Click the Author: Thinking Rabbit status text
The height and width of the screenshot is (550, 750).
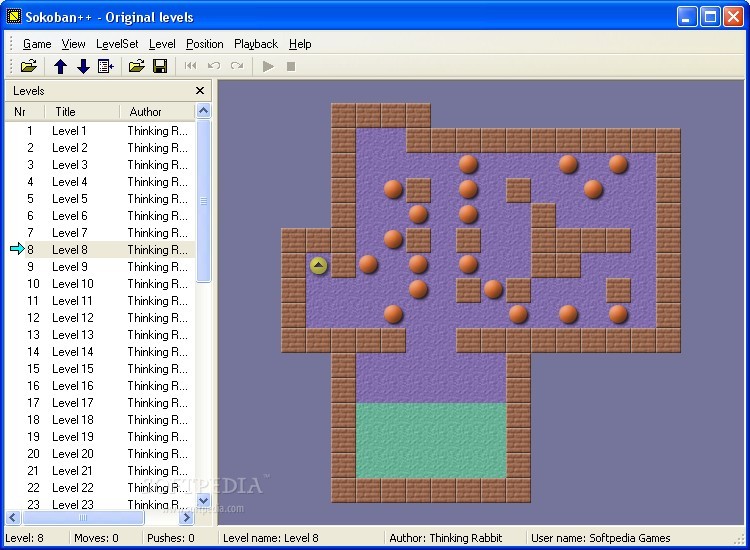[x=446, y=538]
